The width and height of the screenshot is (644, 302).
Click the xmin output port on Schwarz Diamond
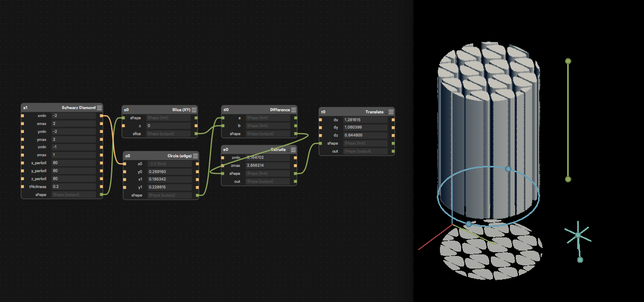tap(101, 116)
